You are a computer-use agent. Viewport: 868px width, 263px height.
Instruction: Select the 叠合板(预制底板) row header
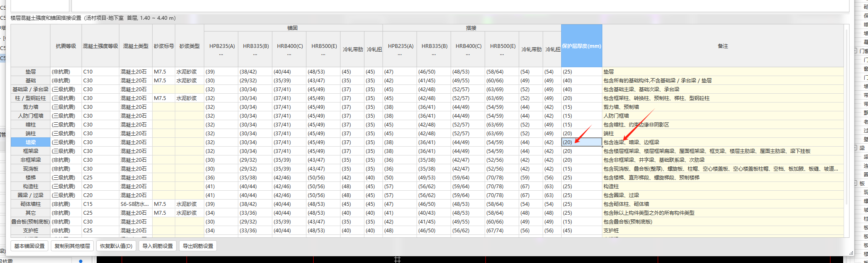31,222
